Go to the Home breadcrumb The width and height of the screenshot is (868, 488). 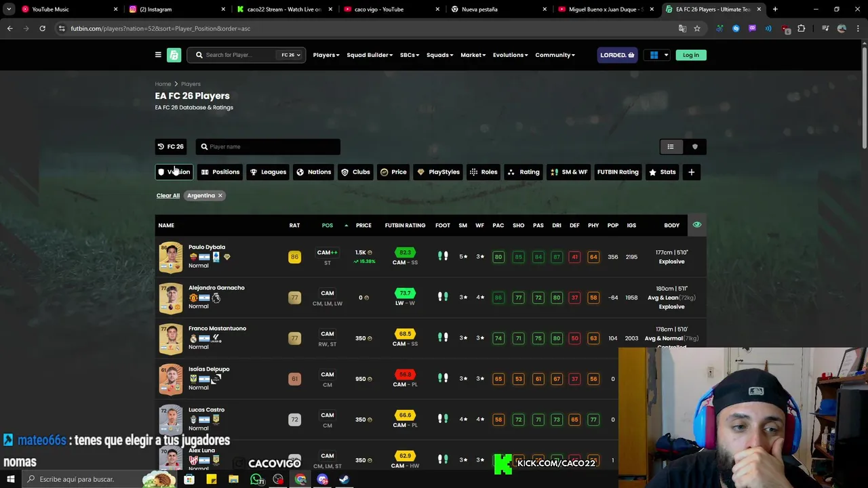163,84
